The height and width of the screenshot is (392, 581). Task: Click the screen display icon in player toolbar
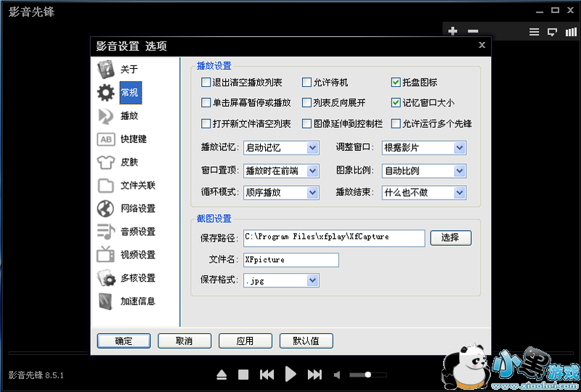point(553,32)
